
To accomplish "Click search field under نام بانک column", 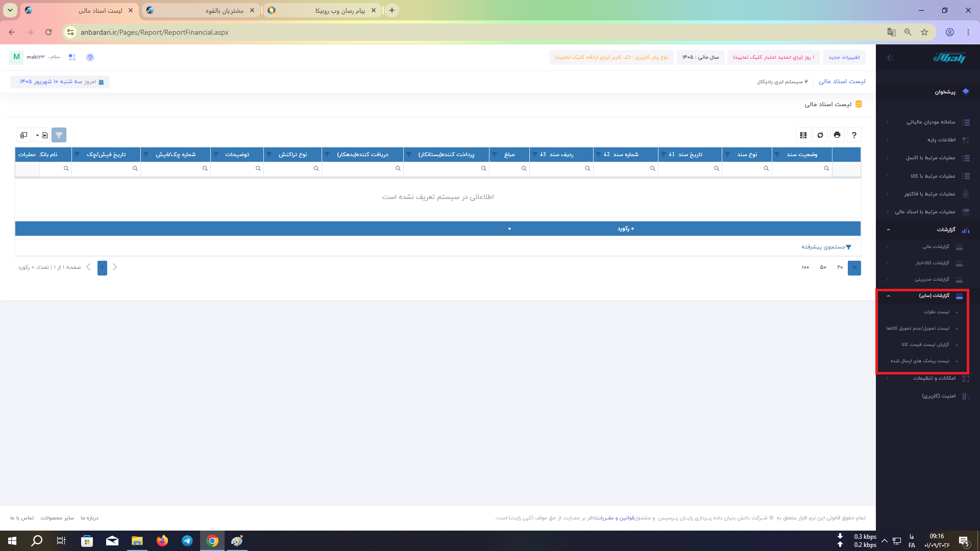I will click(56, 168).
